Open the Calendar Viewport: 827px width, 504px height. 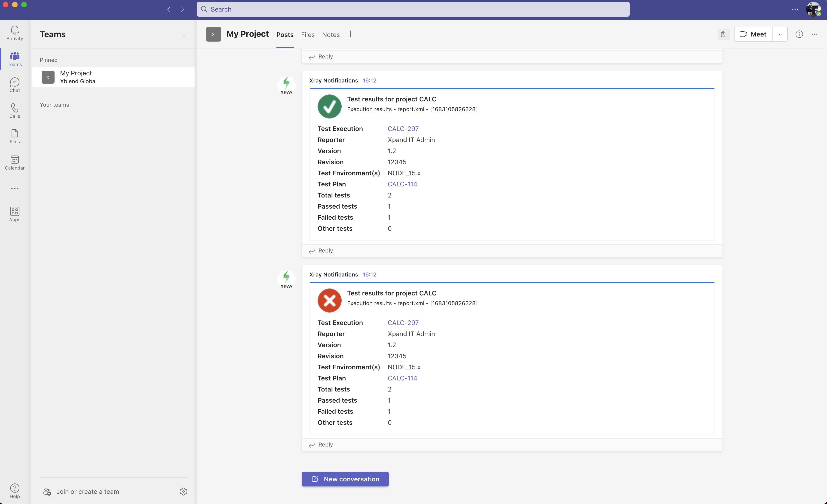(15, 163)
